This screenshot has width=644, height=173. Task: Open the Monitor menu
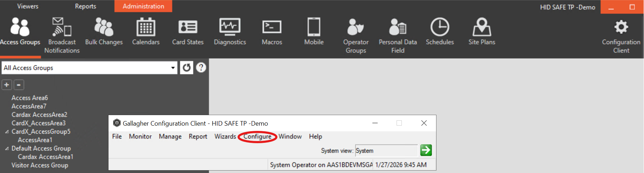(140, 137)
